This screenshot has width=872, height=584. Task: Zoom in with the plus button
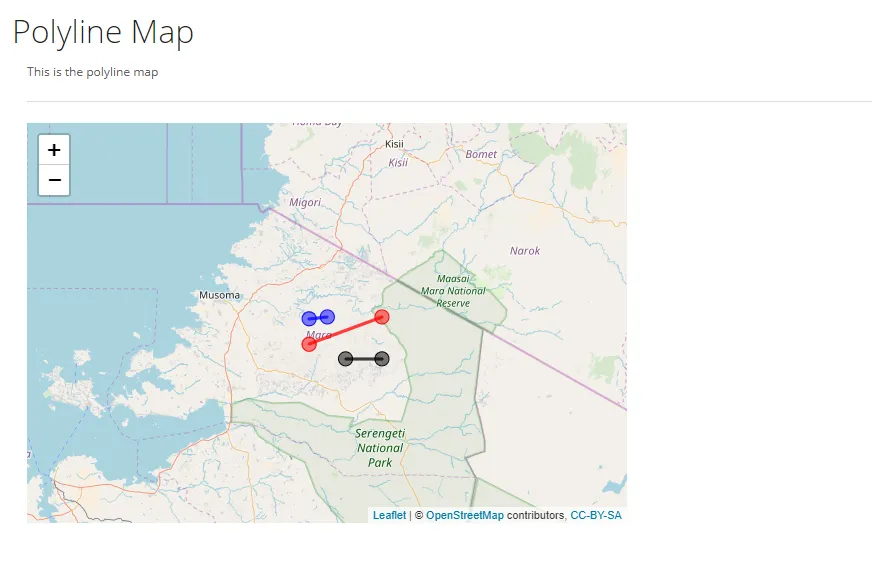(x=54, y=150)
